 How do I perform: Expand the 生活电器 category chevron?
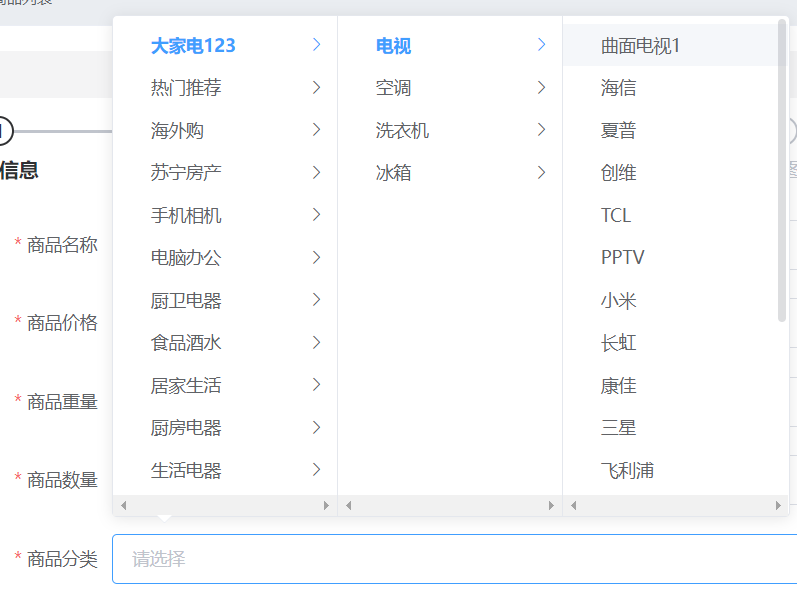point(316,469)
